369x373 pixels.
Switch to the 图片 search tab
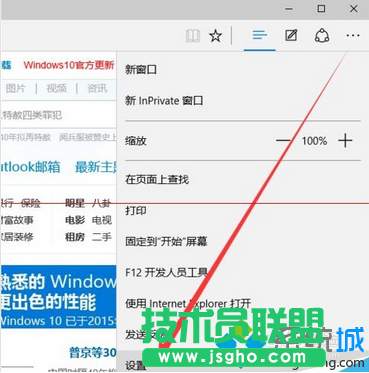[15, 88]
